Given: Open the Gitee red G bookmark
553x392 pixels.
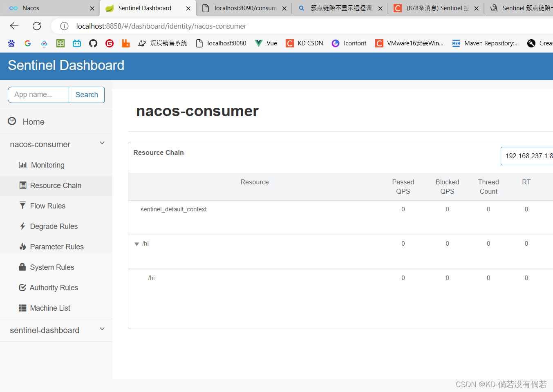Looking at the screenshot, I should click(x=110, y=43).
